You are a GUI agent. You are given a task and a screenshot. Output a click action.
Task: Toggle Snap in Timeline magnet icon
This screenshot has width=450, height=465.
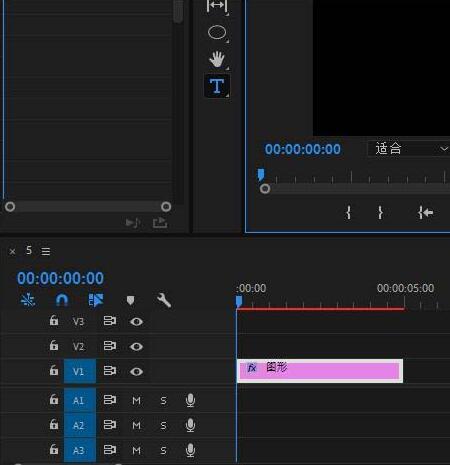tap(62, 300)
